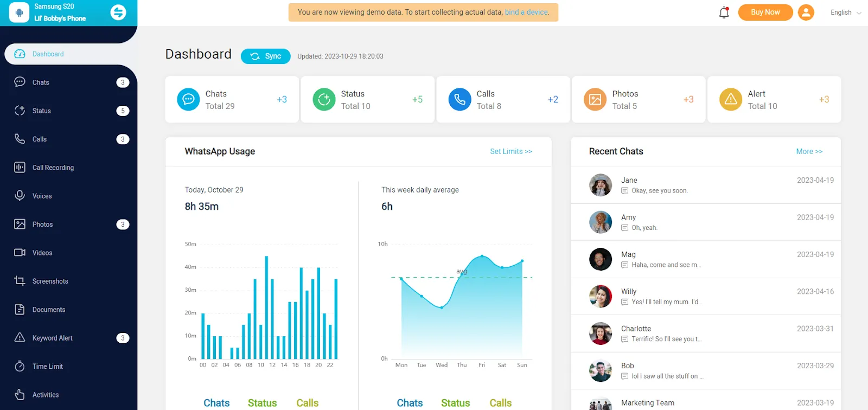The width and height of the screenshot is (868, 410).
Task: Follow the 'bind a device' link
Action: 526,12
